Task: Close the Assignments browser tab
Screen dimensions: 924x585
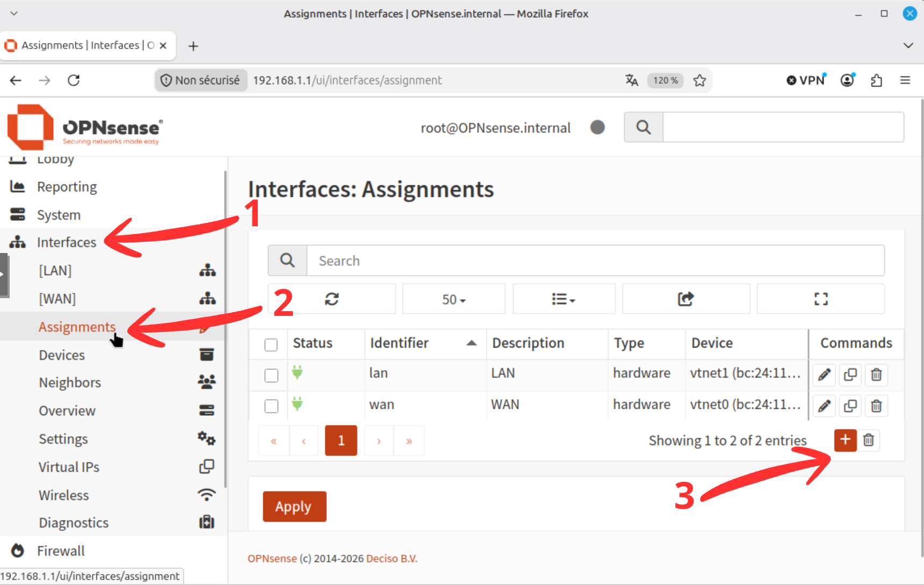Action: tap(163, 46)
